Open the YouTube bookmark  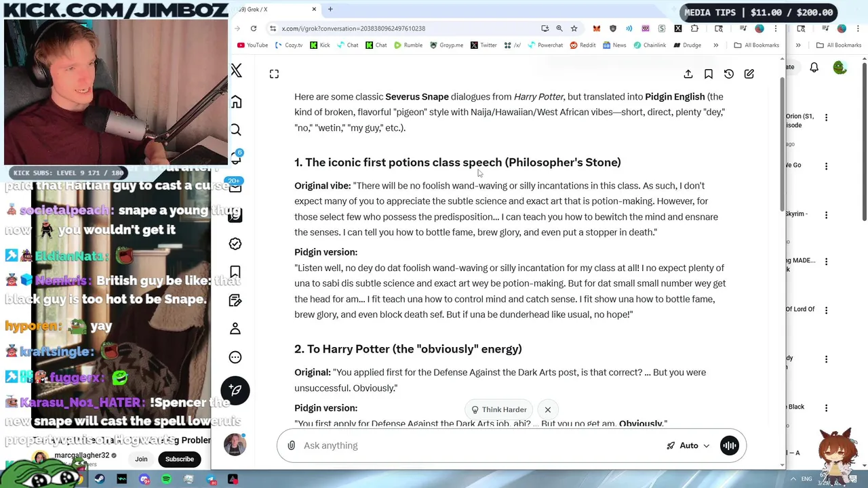pyautogui.click(x=252, y=45)
